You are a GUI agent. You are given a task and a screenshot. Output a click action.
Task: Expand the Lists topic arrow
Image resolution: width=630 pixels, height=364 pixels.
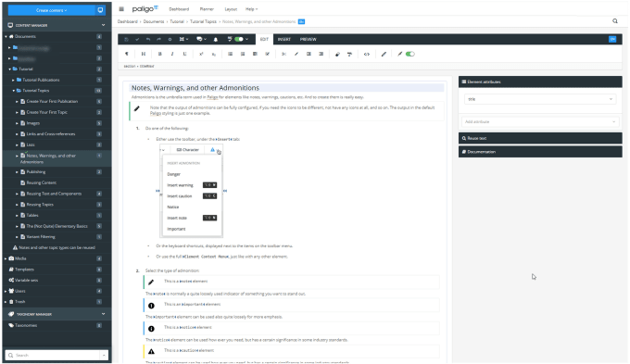[17, 145]
